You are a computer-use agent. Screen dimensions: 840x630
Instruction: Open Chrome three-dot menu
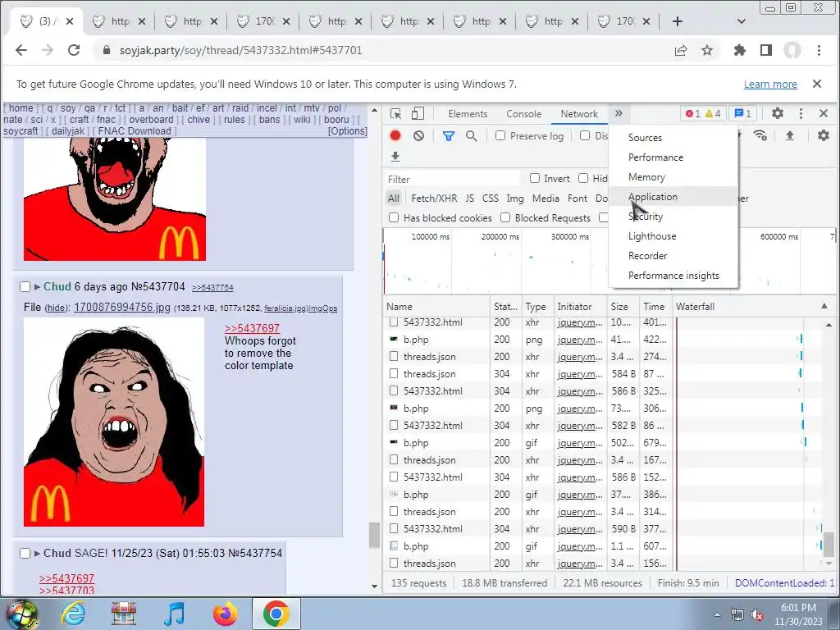click(x=819, y=50)
